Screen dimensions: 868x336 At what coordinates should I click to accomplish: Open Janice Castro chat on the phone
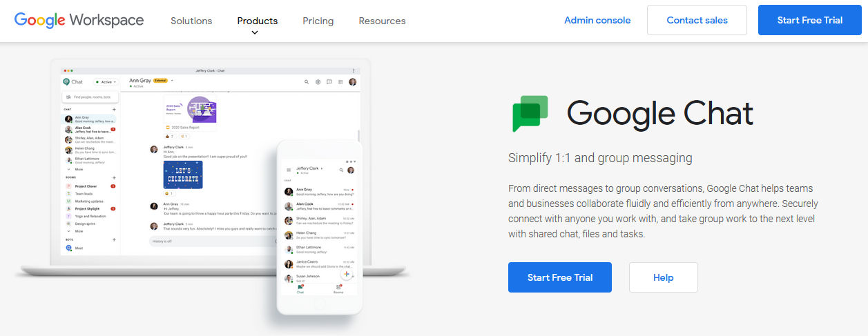coord(319,265)
